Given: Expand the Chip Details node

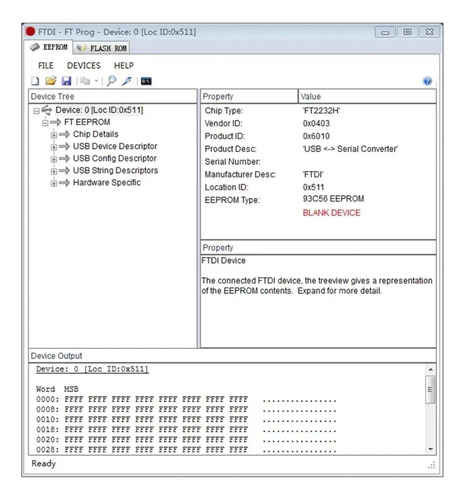Looking at the screenshot, I should (x=54, y=135).
